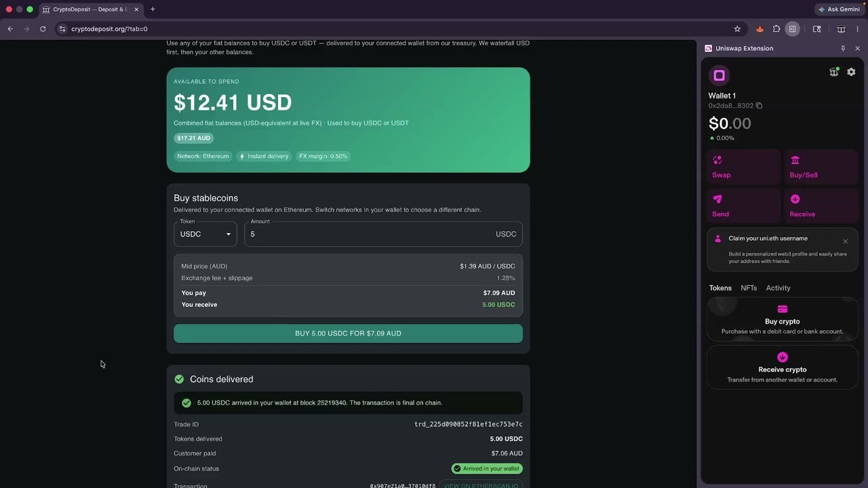Open the browser Extensions puzzle icon

click(x=776, y=29)
